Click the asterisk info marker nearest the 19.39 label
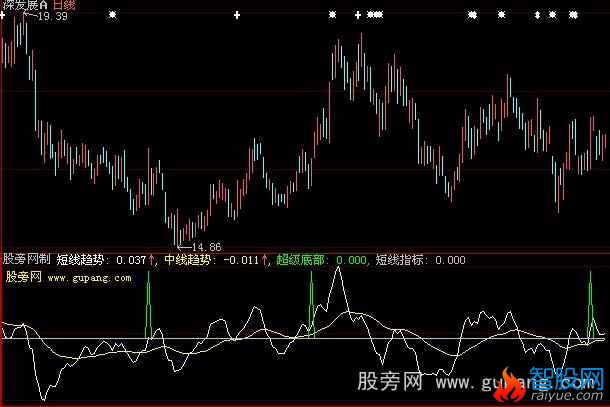Image resolution: width=610 pixels, height=407 pixels. tap(112, 15)
